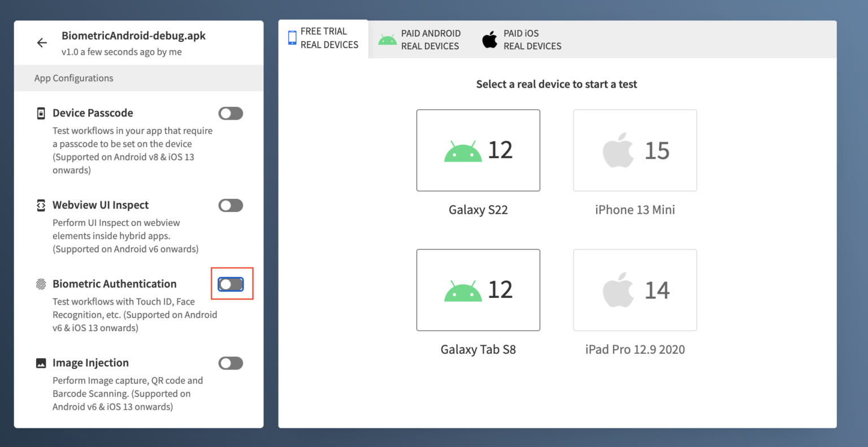Enable Biometric Authentication toggle
Image resolution: width=868 pixels, height=447 pixels.
(x=231, y=284)
